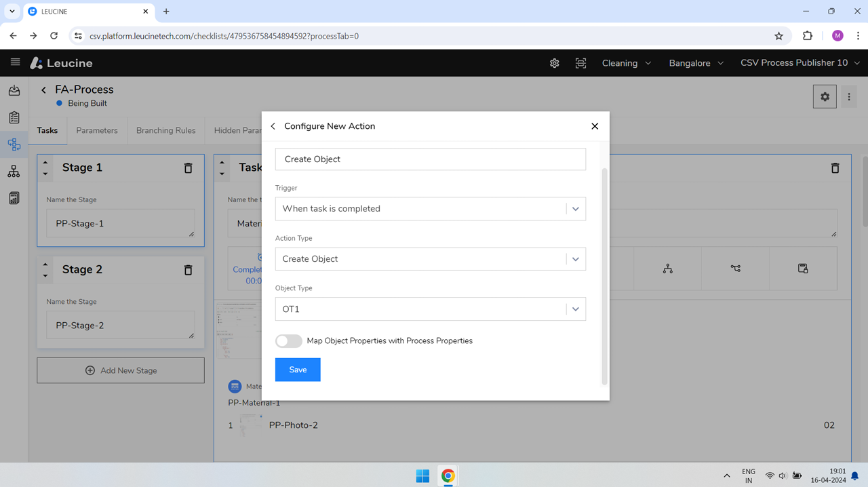This screenshot has height=487, width=868.
Task: Open checklist clipboard icon in sidebar
Action: [14, 117]
